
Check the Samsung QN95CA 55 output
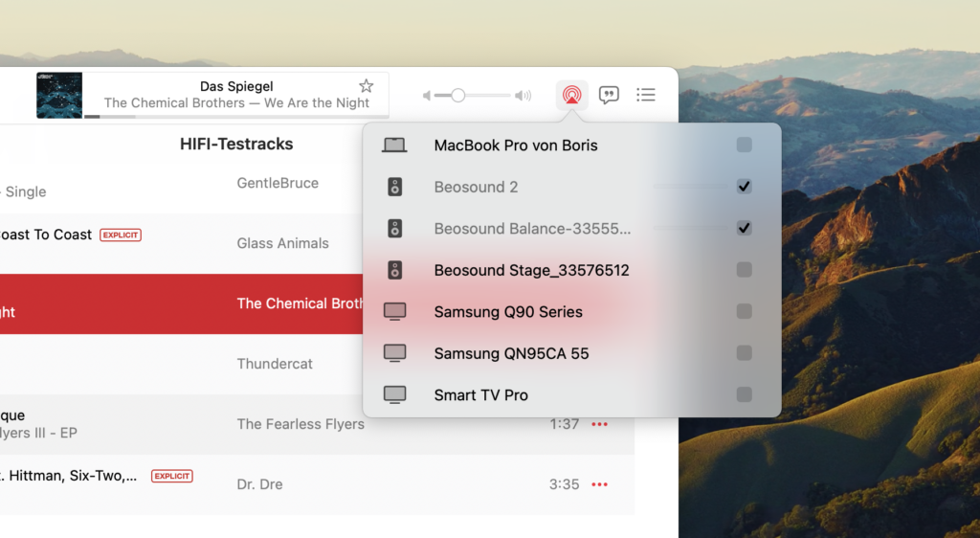(x=744, y=353)
